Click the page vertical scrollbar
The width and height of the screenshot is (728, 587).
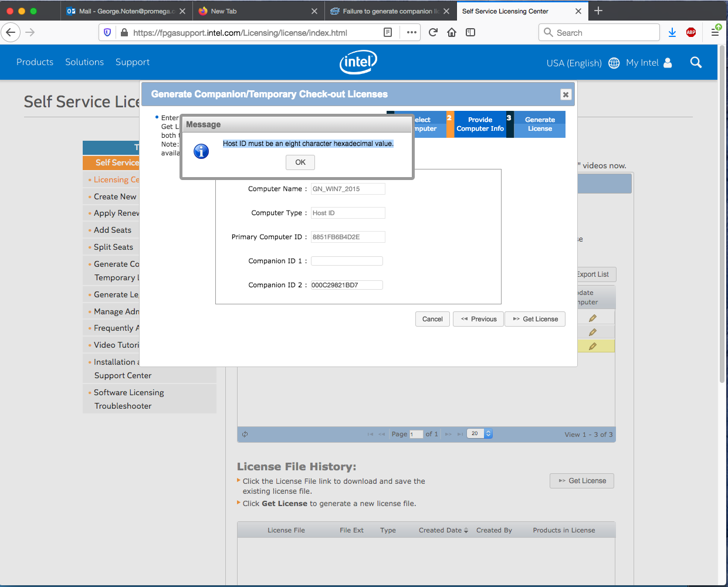723,214
